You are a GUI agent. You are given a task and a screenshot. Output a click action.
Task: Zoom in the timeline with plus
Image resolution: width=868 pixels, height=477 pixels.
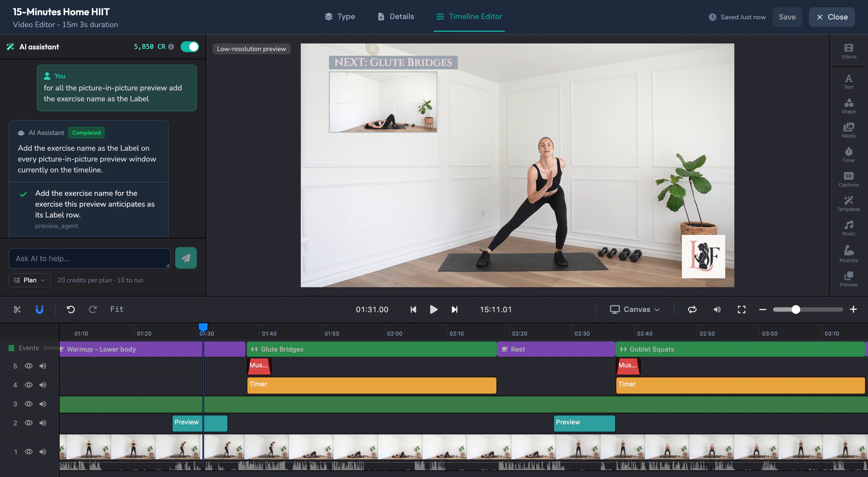pyautogui.click(x=853, y=309)
